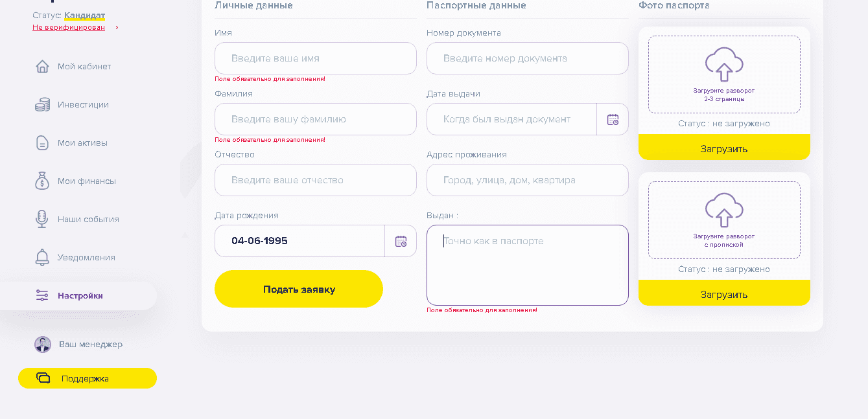This screenshot has width=868, height=419.
Task: Click the upload area for разворот с пропиской
Action: [724, 220]
